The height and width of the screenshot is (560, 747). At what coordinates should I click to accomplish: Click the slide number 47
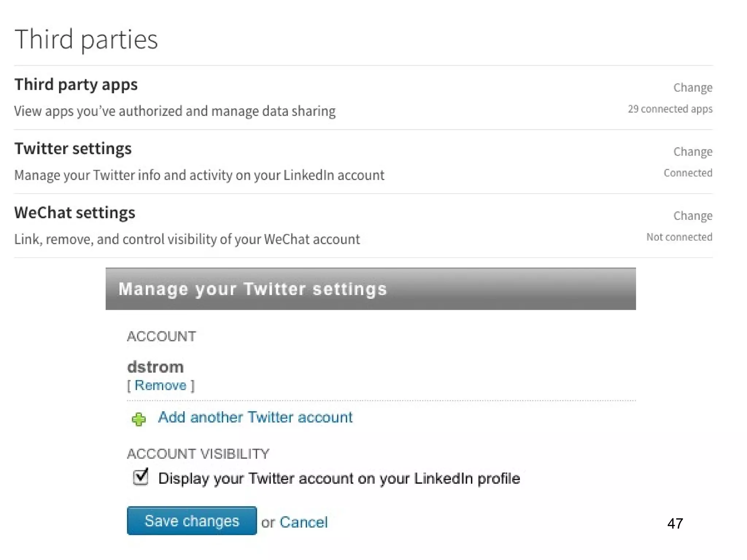675,524
